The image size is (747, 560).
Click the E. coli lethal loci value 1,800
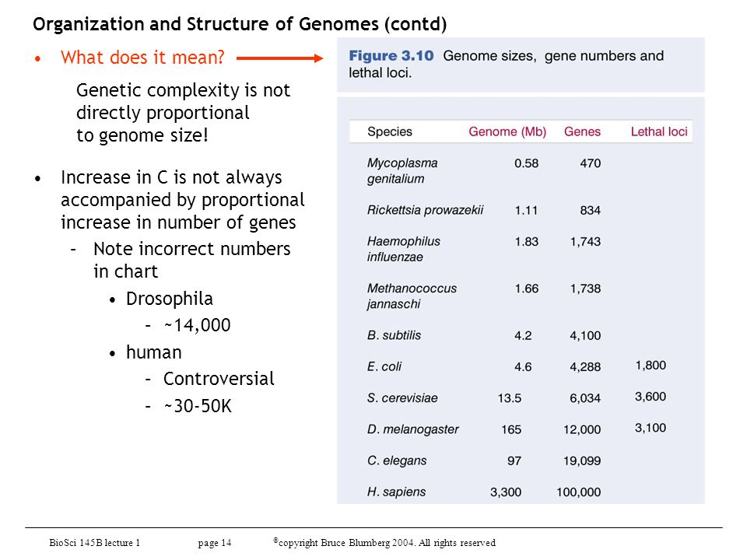point(651,366)
